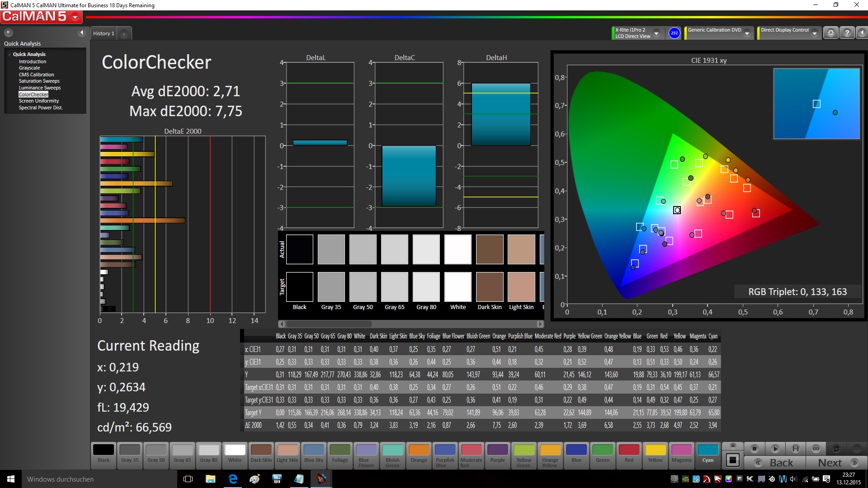The image size is (868, 488).
Task: Open the Direct Display Control dropdown
Action: pos(814,33)
